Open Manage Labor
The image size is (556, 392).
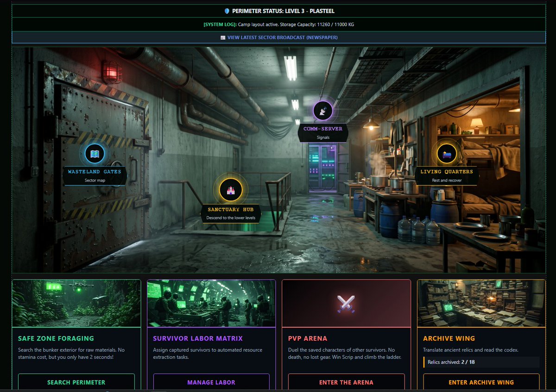point(211,382)
